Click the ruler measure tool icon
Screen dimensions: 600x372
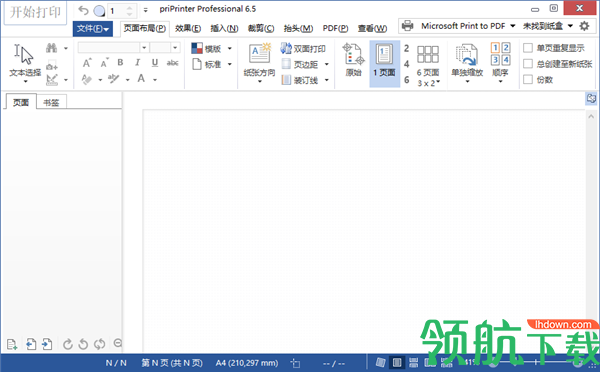(x=52, y=80)
